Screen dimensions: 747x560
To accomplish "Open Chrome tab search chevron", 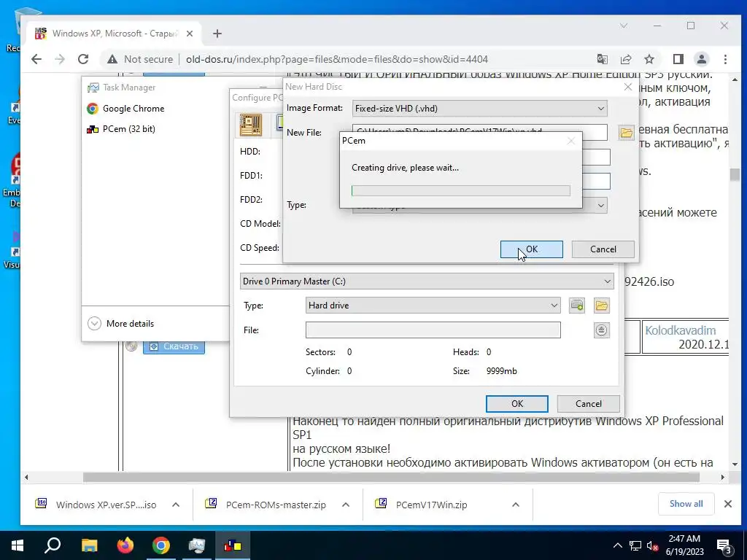I will pos(624,26).
